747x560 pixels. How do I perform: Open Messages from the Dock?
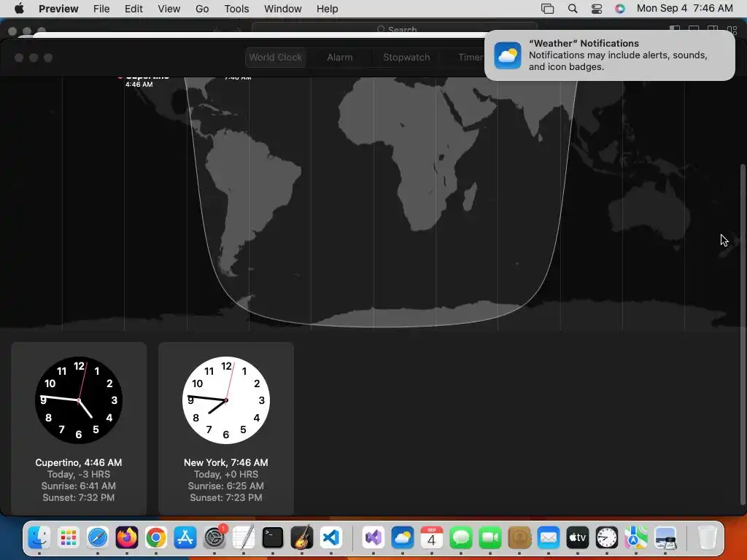(x=461, y=537)
